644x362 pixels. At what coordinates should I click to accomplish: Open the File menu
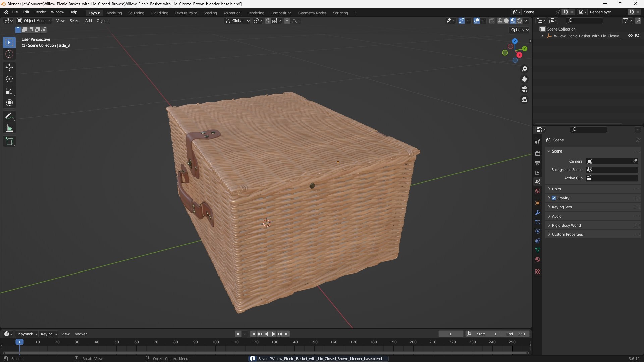tap(15, 12)
